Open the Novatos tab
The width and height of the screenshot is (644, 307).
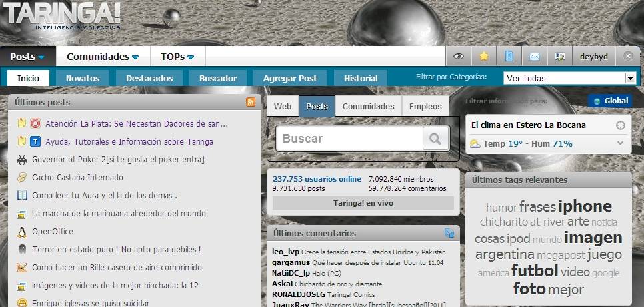[x=83, y=79]
